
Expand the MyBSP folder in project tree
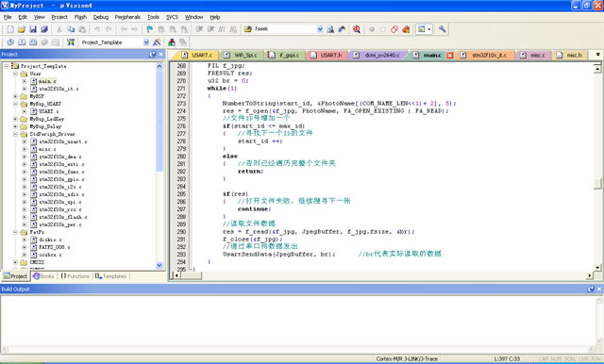point(15,96)
